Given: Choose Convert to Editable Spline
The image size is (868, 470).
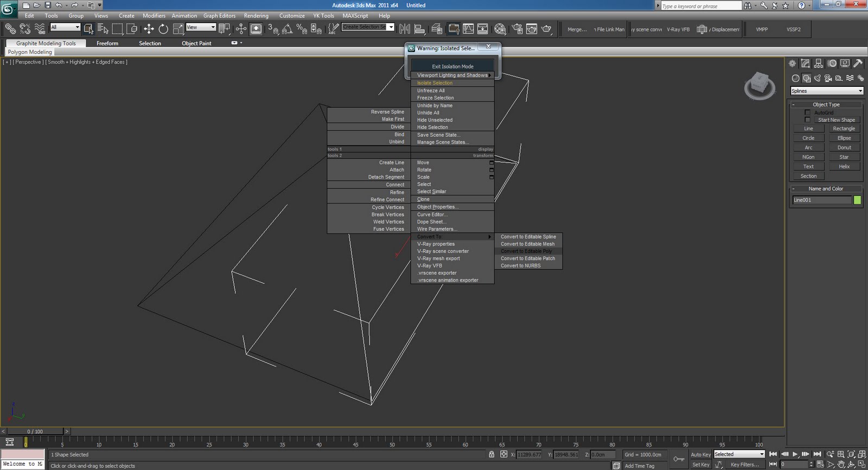Looking at the screenshot, I should point(528,237).
